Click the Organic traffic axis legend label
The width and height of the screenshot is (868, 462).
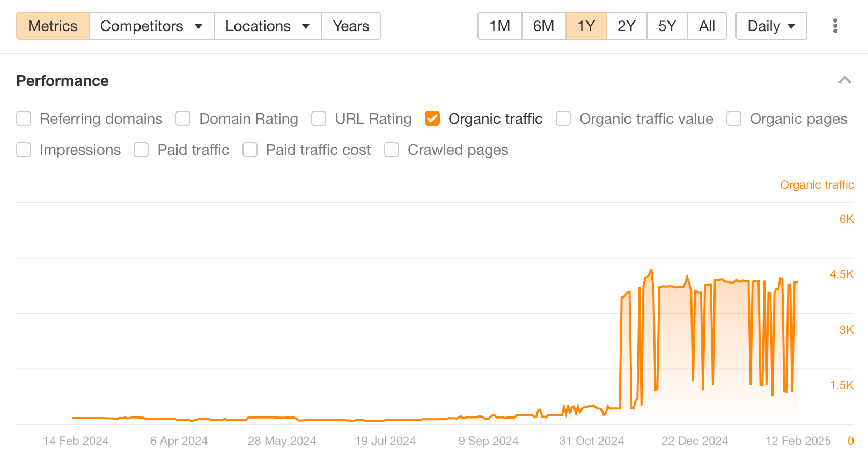tap(816, 184)
